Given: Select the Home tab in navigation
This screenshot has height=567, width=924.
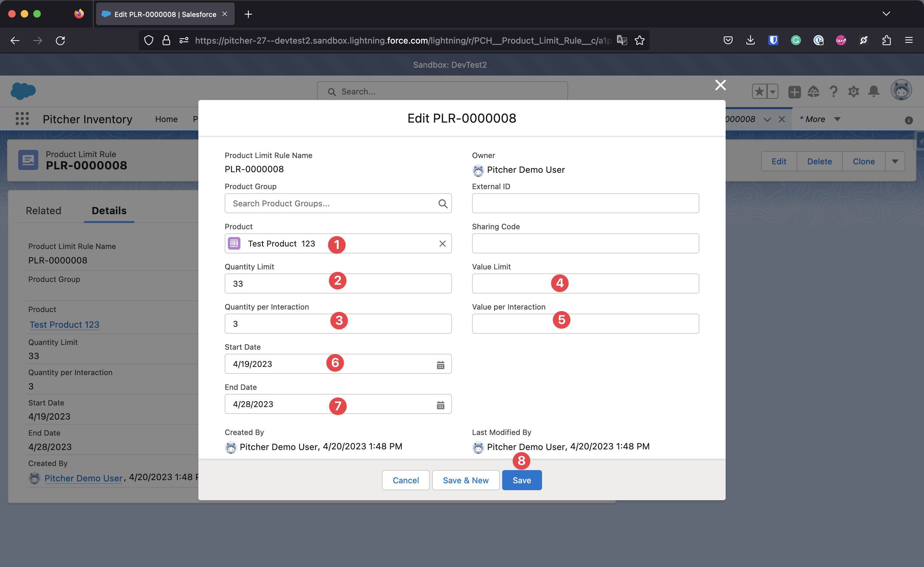Looking at the screenshot, I should (166, 119).
